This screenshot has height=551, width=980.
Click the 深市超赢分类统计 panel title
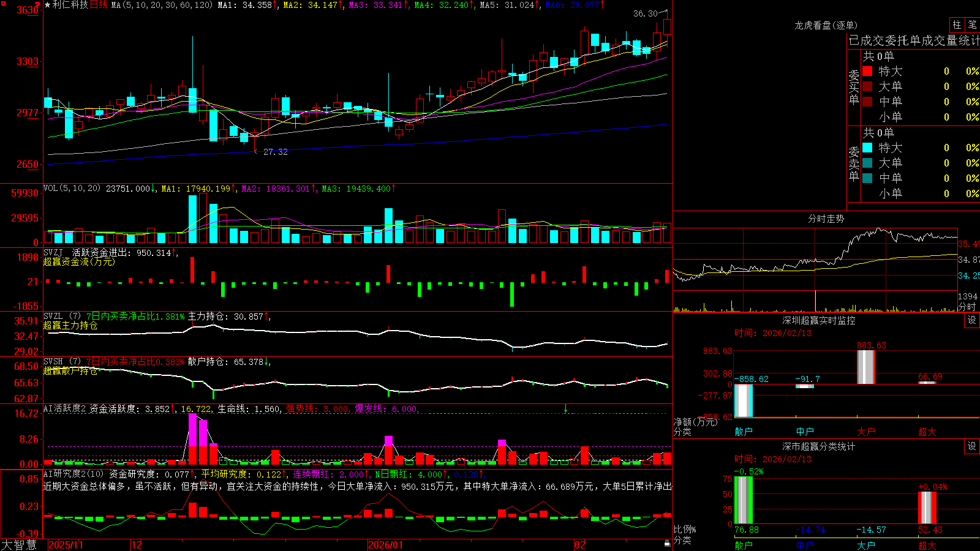819,446
